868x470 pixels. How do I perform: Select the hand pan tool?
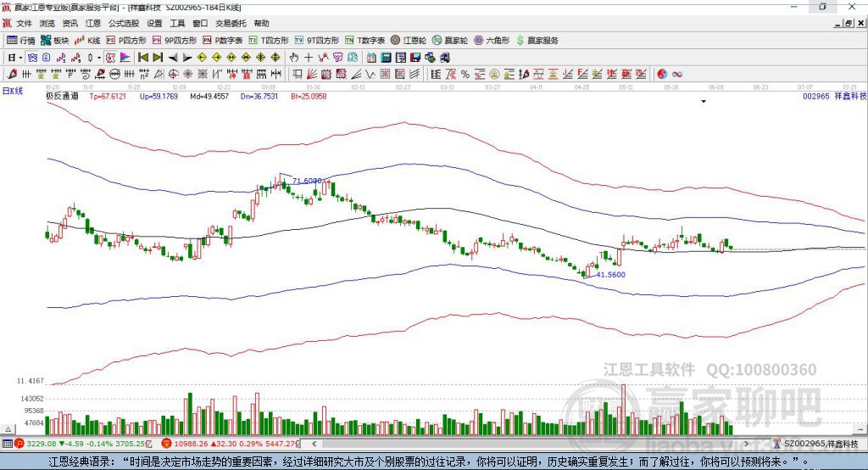coord(294,58)
